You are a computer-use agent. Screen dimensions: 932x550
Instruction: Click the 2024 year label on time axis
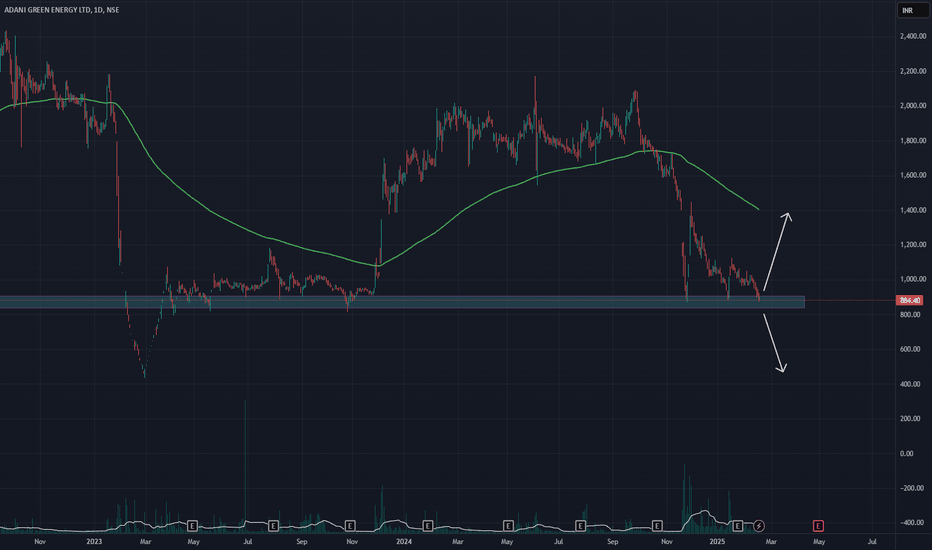tap(404, 542)
